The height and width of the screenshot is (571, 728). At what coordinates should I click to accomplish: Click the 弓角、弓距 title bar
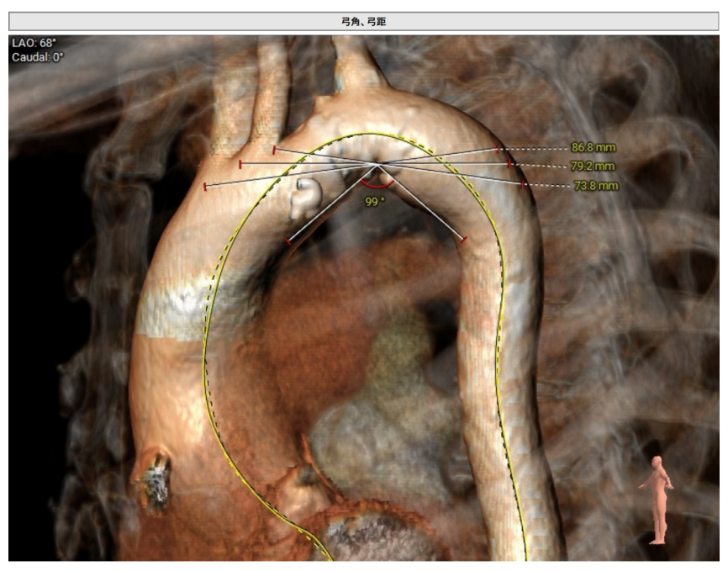click(363, 21)
